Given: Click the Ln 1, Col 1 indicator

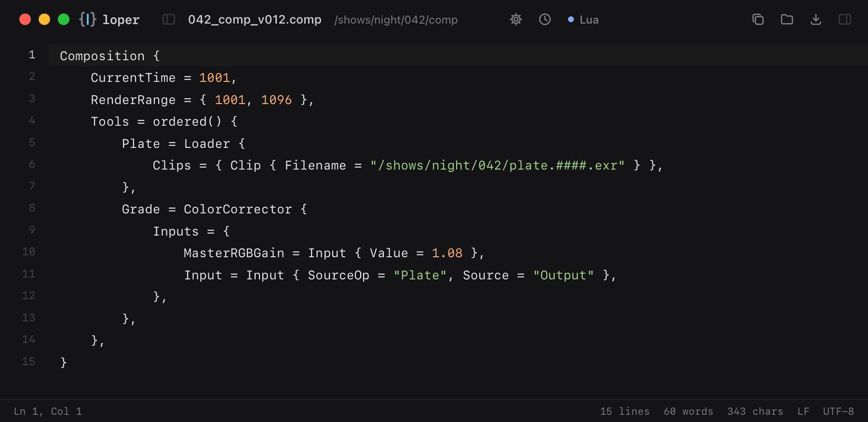Looking at the screenshot, I should [48, 411].
